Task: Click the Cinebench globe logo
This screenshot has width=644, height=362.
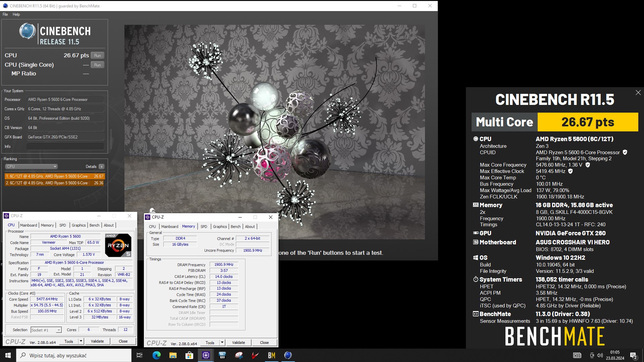Action: (27, 31)
